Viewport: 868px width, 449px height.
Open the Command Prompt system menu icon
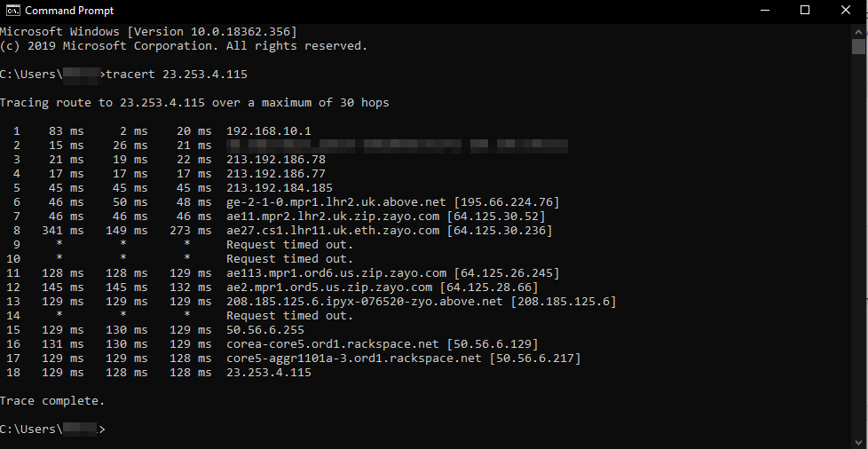click(x=12, y=11)
